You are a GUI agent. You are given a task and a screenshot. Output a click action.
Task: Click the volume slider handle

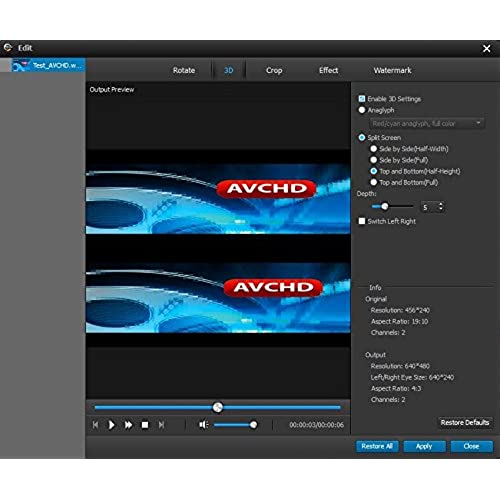tap(253, 425)
